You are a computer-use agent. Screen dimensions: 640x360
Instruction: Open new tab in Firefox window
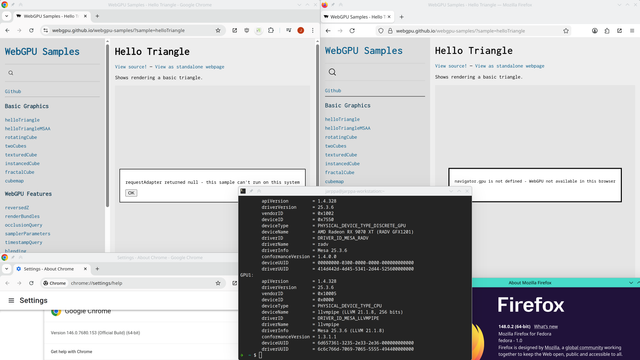coord(402,17)
